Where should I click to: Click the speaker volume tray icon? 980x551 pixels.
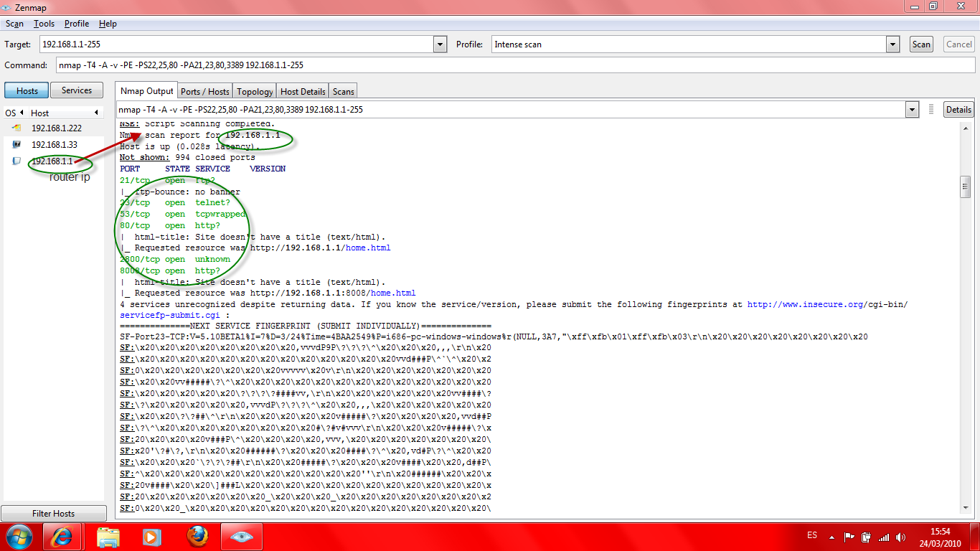[x=900, y=536]
